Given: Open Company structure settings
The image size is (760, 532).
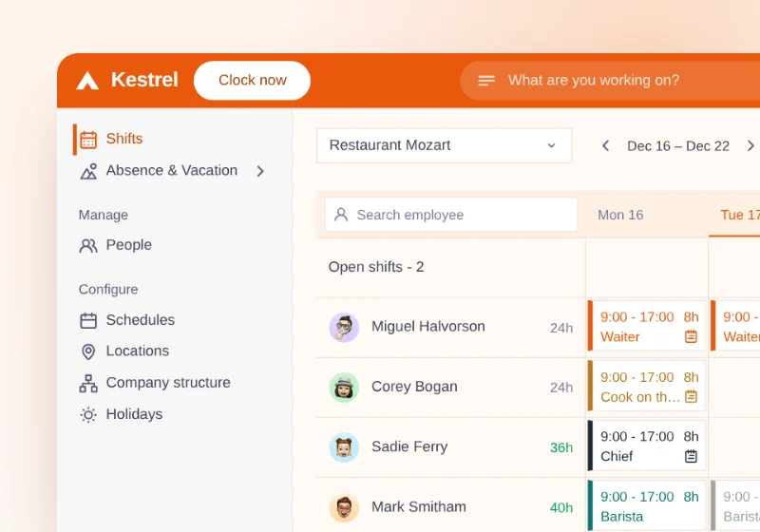Looking at the screenshot, I should (x=168, y=383).
